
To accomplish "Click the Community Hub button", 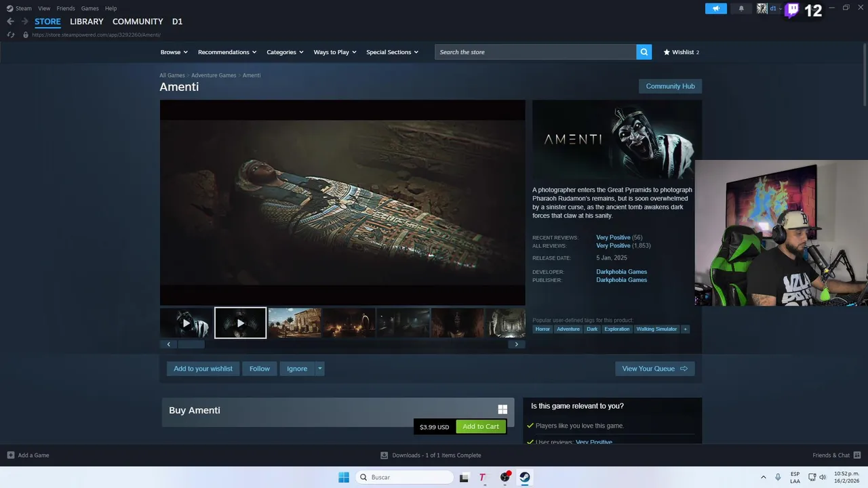I will pos(670,86).
